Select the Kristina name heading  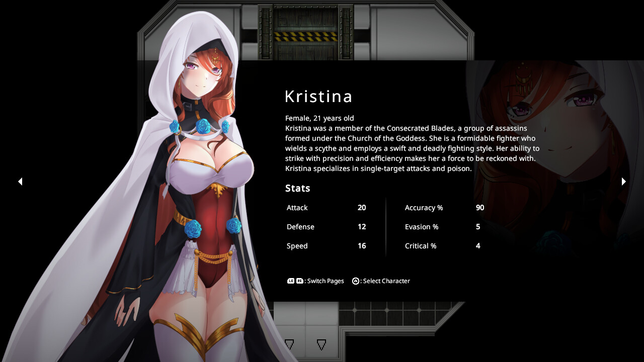coord(318,97)
